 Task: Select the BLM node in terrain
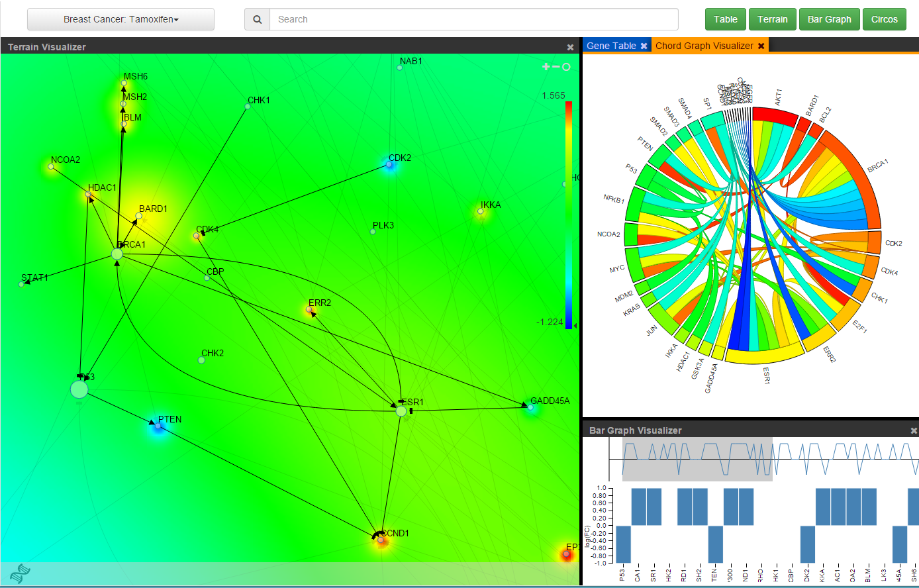[124, 124]
